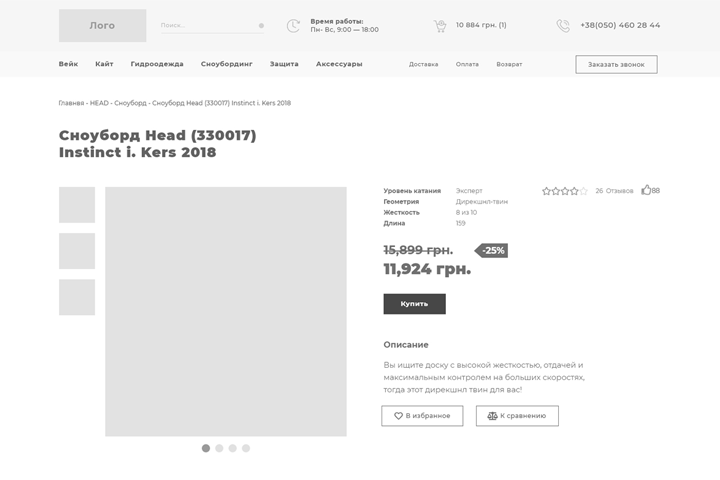Open the Гидроодежда menu category
Viewport: 720px width, 480px height.
coord(157,64)
